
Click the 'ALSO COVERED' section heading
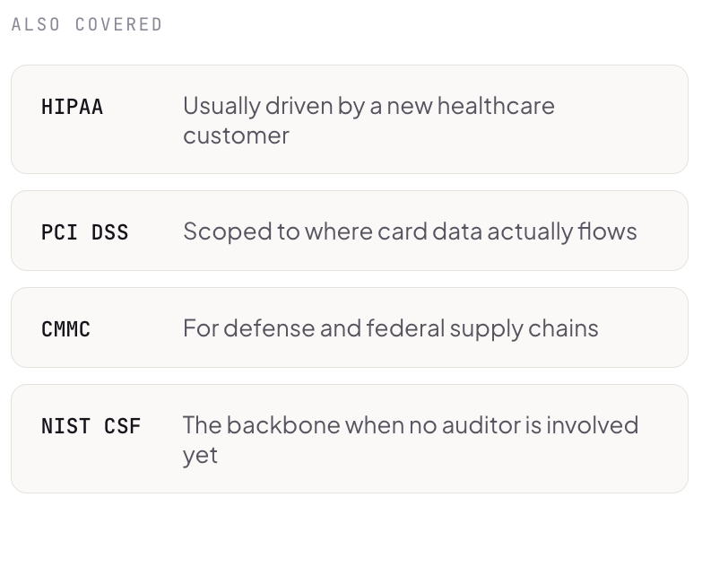[87, 24]
